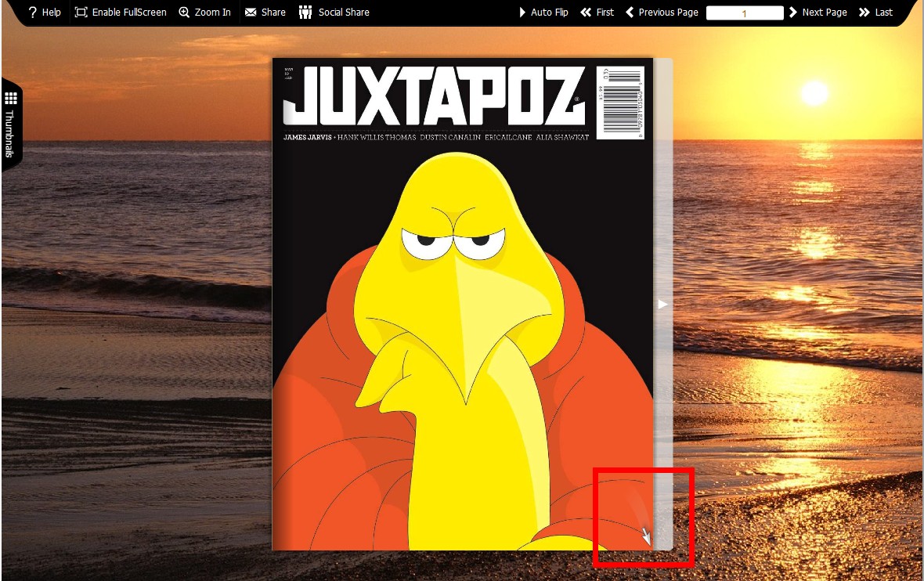The image size is (924, 581).
Task: Start Auto Flip via its label
Action: coord(549,13)
